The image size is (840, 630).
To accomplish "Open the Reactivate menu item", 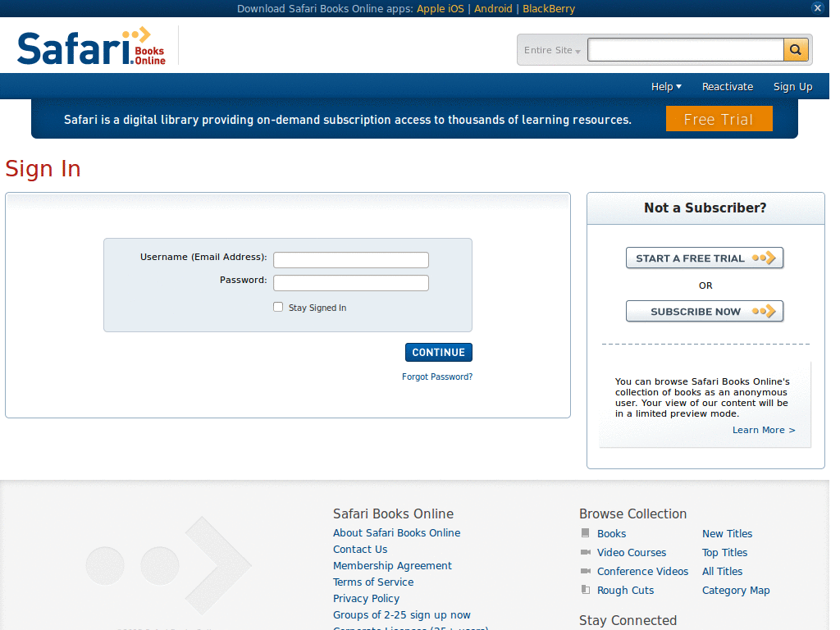I will (728, 87).
